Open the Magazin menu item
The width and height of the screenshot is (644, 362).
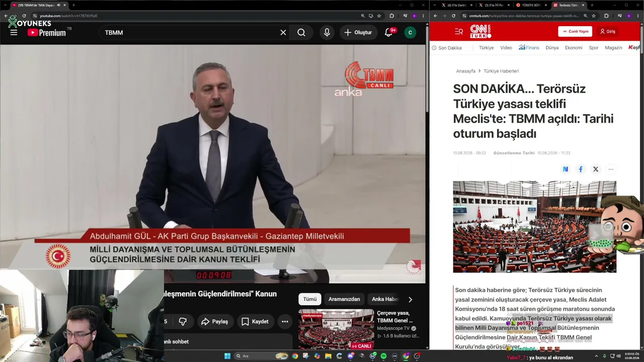click(x=613, y=48)
